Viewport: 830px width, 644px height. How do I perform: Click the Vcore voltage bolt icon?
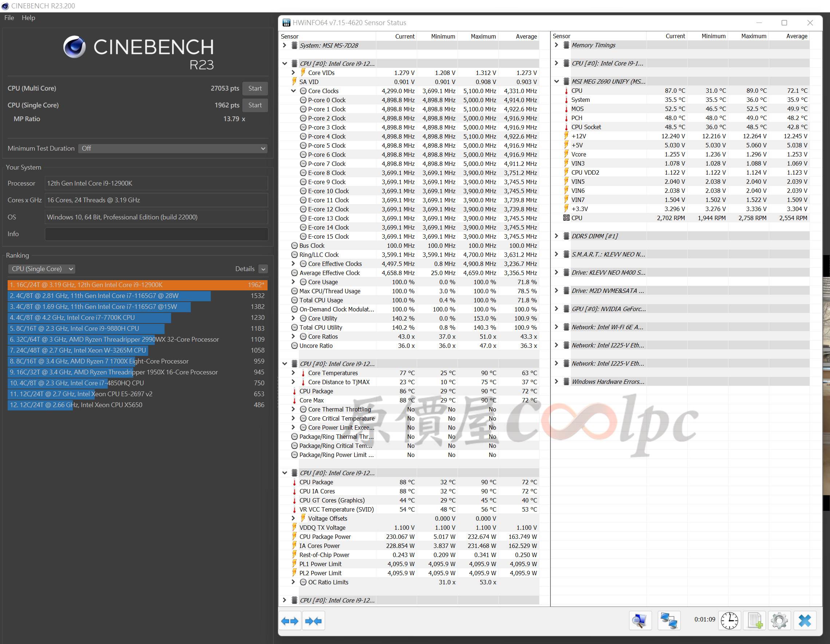566,154
